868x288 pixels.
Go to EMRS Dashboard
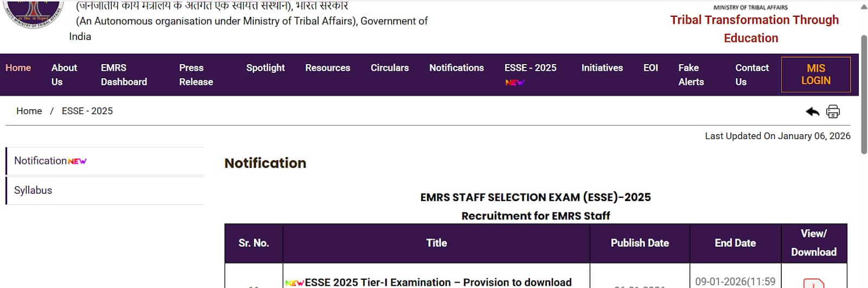[x=124, y=74]
